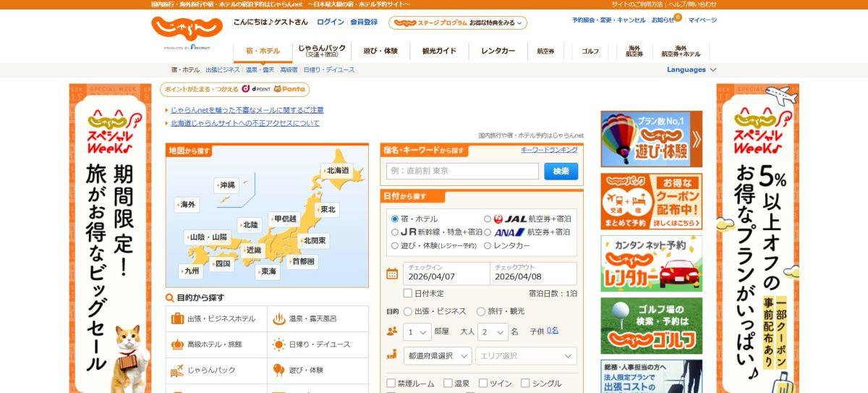Check the ツイン checkbox
This screenshot has width=868, height=393.
pos(483,384)
